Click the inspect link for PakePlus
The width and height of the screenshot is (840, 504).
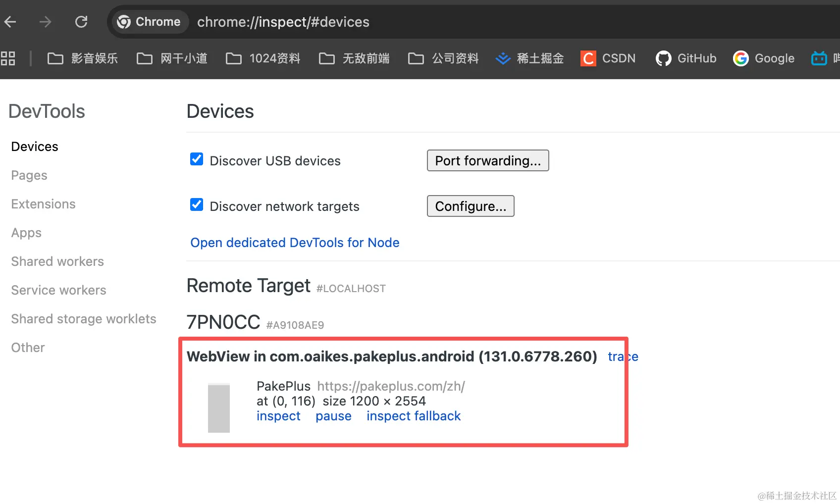point(278,416)
